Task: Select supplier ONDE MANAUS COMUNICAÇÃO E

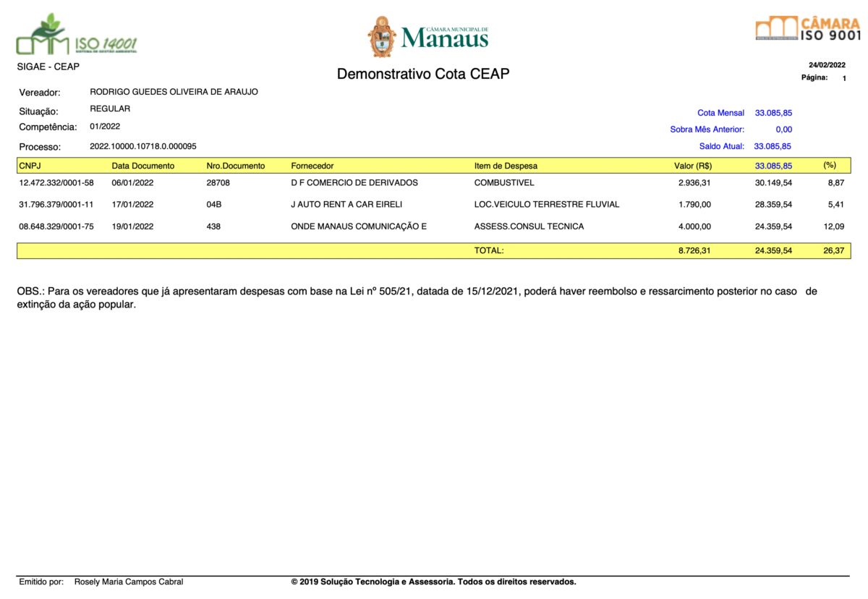Action: tap(359, 226)
